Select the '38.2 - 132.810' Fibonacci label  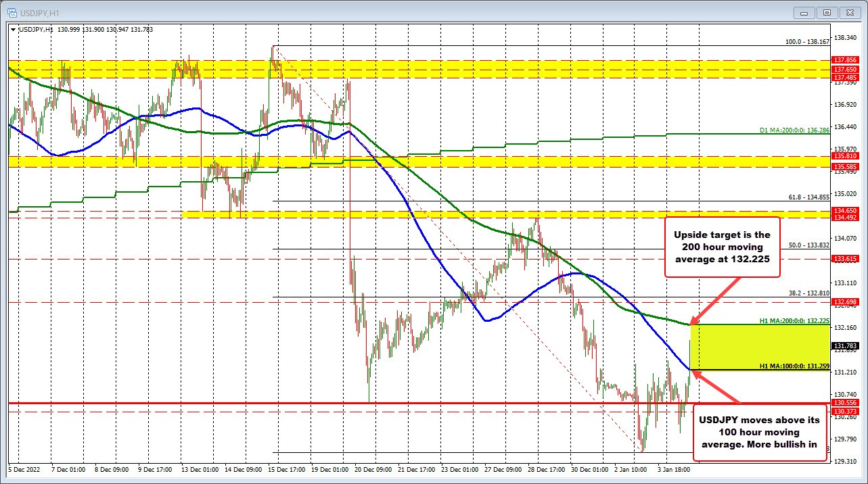click(809, 293)
